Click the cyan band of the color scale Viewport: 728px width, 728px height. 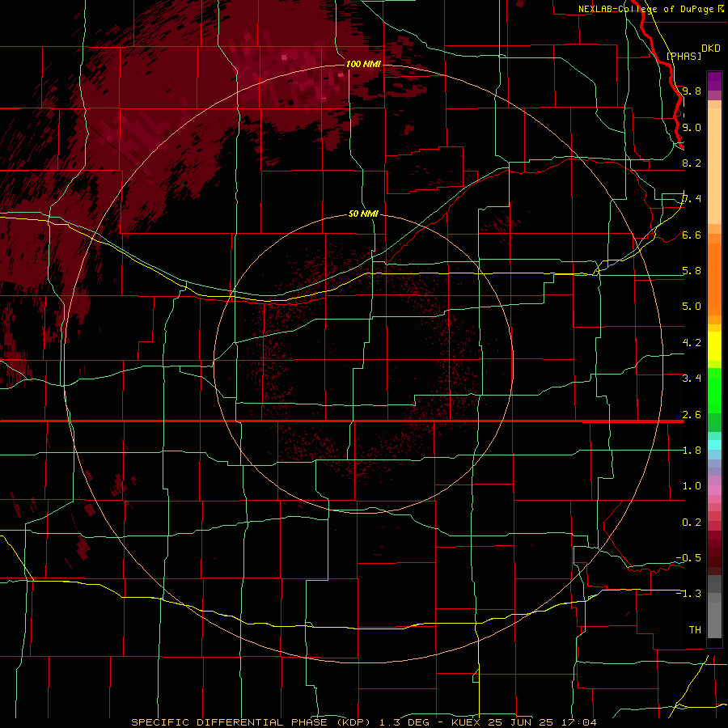point(714,445)
